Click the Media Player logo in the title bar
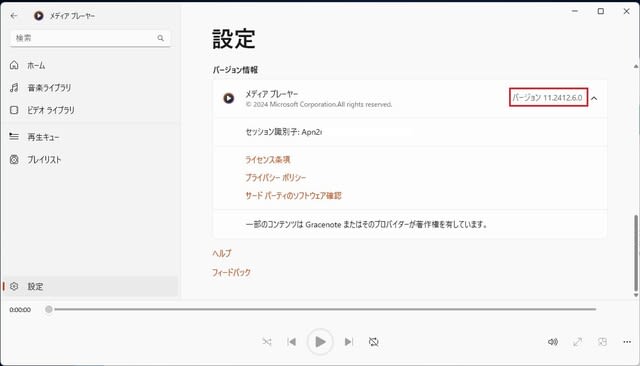The height and width of the screenshot is (366, 640). coord(39,16)
